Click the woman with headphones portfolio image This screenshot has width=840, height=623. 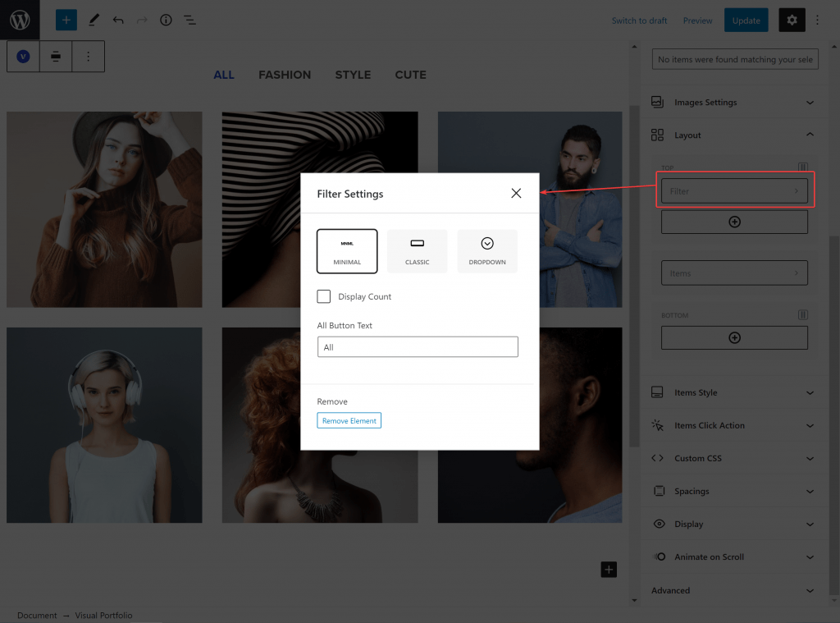click(x=104, y=425)
